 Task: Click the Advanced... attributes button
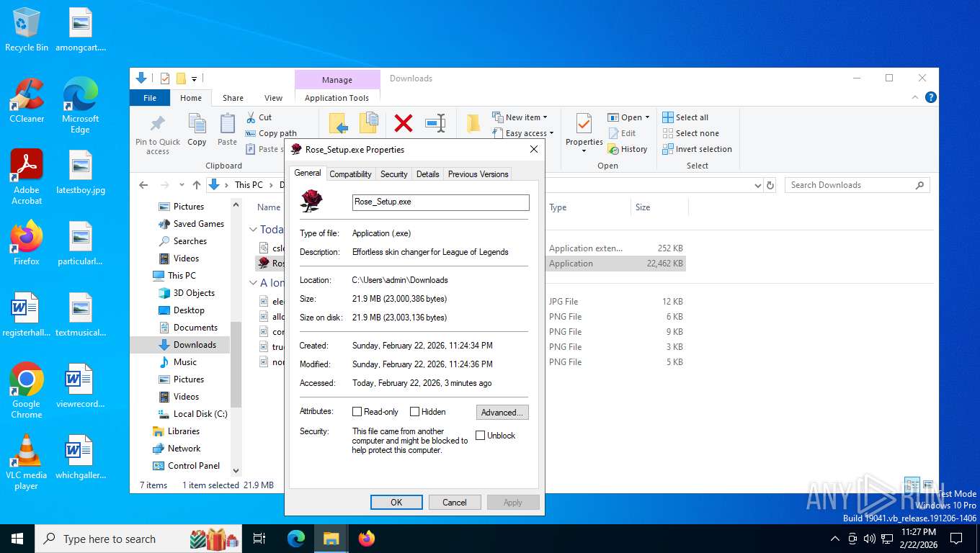point(502,413)
